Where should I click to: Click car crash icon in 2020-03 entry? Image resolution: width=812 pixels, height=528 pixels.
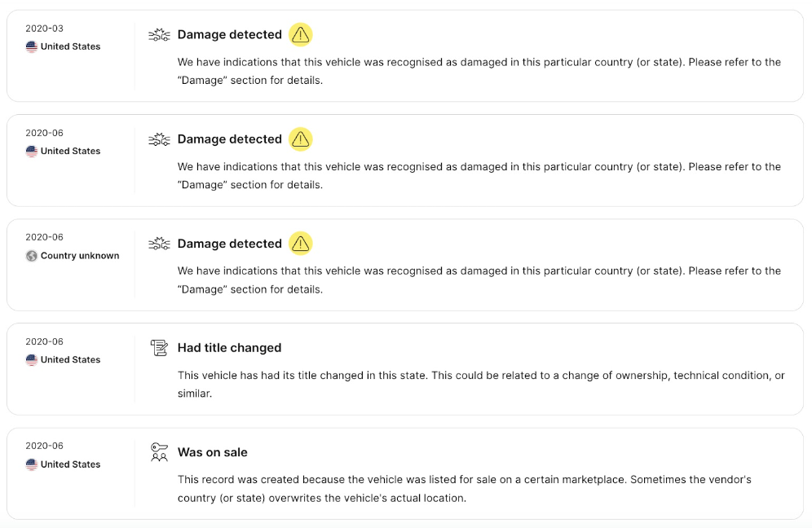pos(159,35)
